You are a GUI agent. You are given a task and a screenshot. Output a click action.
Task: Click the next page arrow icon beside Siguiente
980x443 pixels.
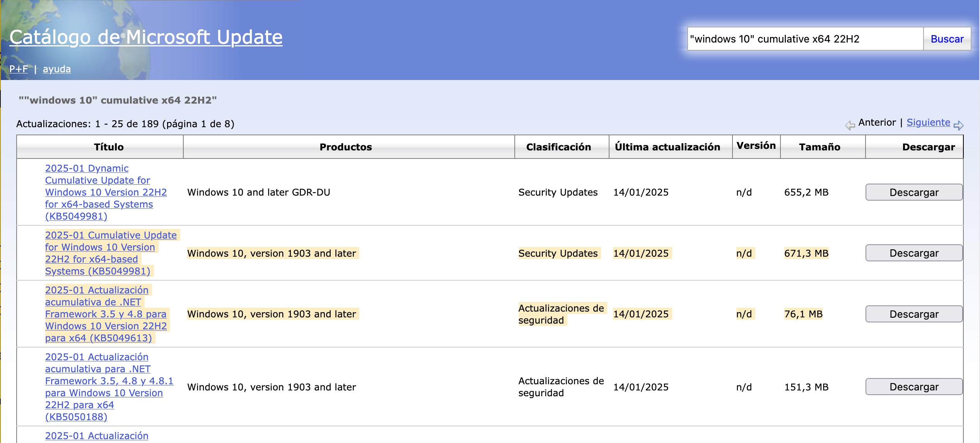(x=958, y=125)
